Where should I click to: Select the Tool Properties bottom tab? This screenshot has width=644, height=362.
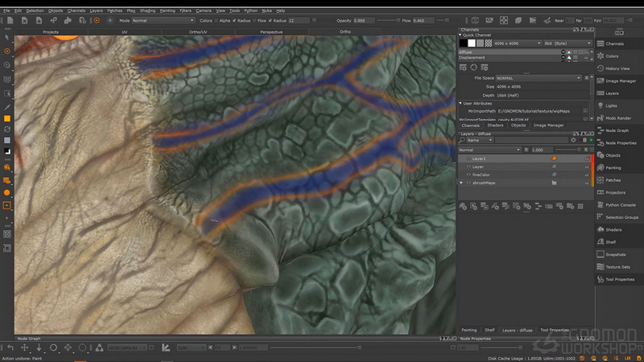point(555,330)
